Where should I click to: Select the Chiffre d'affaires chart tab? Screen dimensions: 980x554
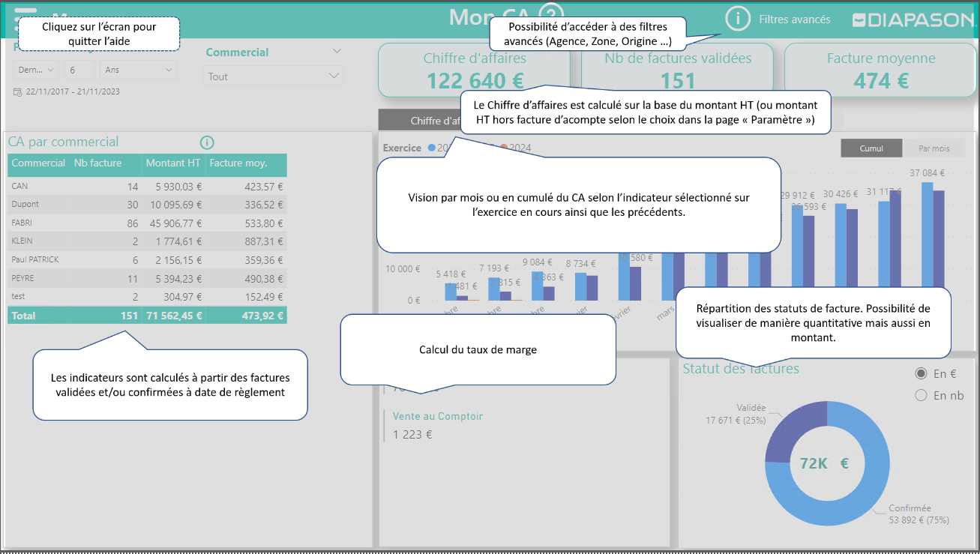420,120
